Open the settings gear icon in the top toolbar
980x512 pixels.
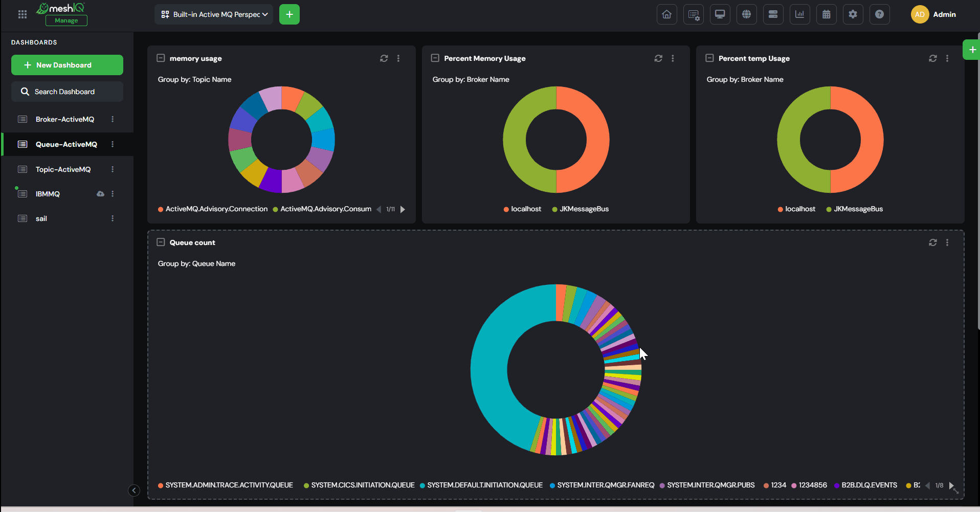[x=853, y=14]
